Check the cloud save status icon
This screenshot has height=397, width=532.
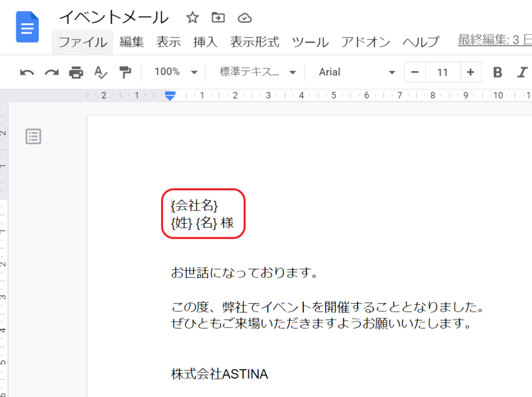click(x=244, y=18)
